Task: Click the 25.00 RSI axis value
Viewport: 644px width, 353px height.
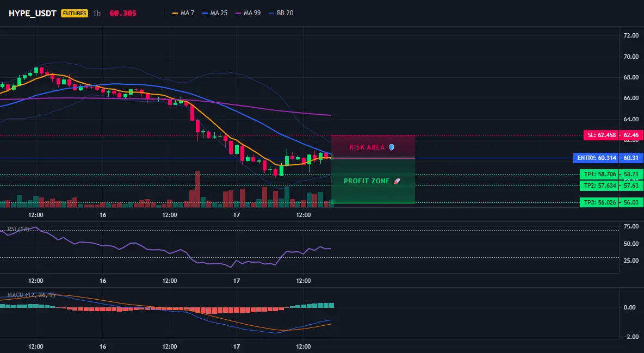Action: tap(631, 261)
